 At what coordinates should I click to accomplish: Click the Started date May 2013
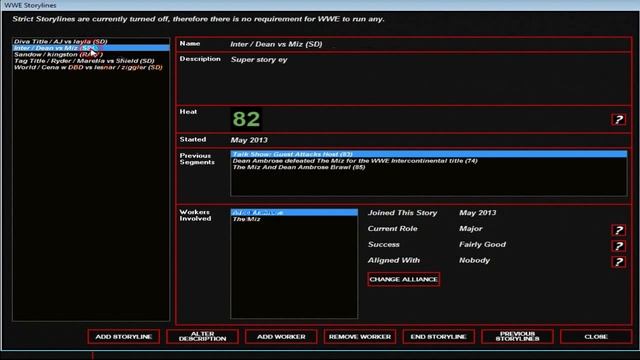[x=249, y=140]
